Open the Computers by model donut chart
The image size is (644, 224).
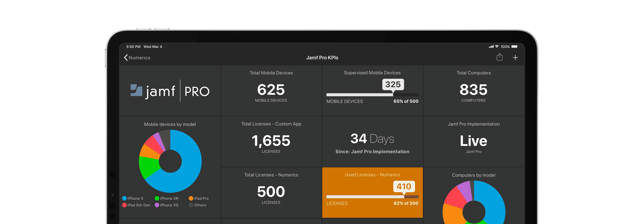point(474,202)
